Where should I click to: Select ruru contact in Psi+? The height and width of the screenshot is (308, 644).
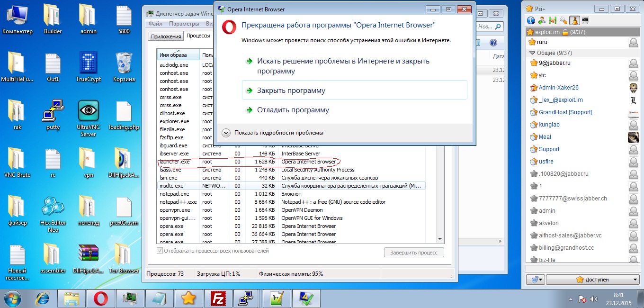click(x=583, y=42)
